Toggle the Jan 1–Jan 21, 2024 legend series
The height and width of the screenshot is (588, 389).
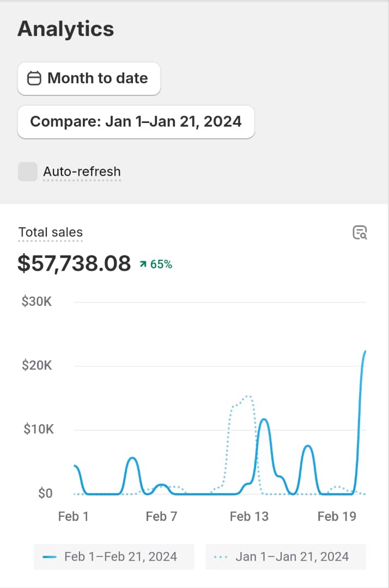[x=285, y=556]
